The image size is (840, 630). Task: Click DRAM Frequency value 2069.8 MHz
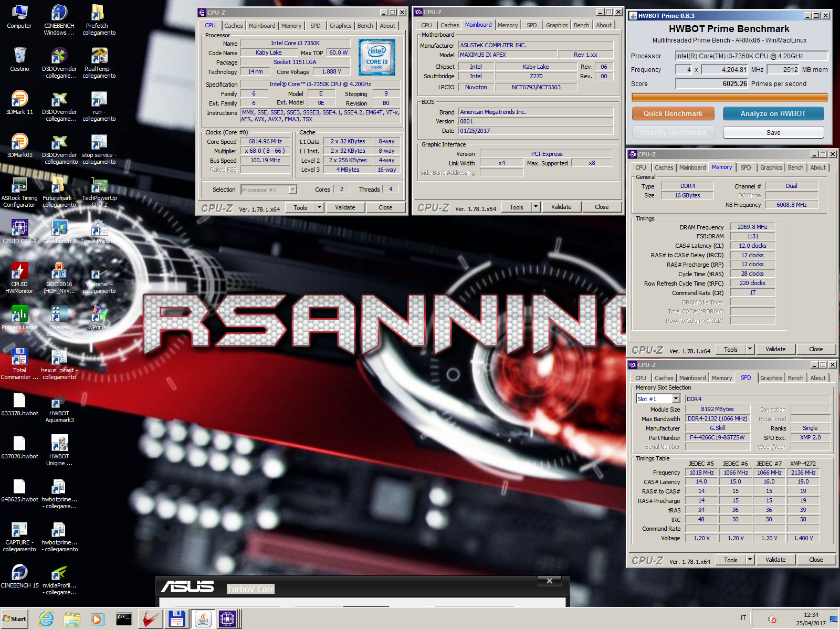(x=752, y=227)
